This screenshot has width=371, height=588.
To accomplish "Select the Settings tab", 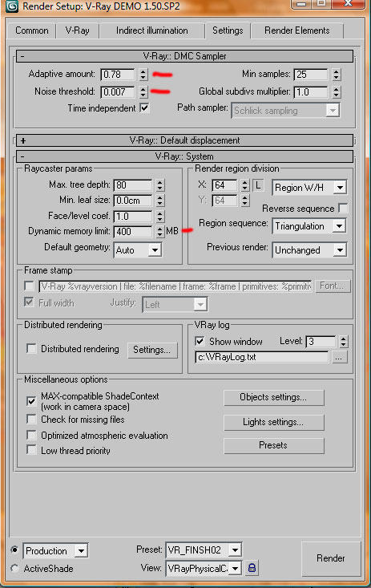I will click(228, 30).
